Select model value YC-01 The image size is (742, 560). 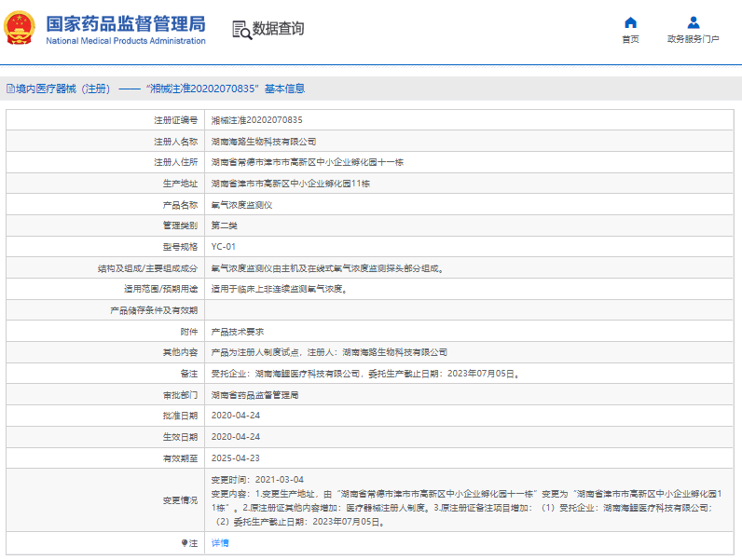(x=224, y=247)
